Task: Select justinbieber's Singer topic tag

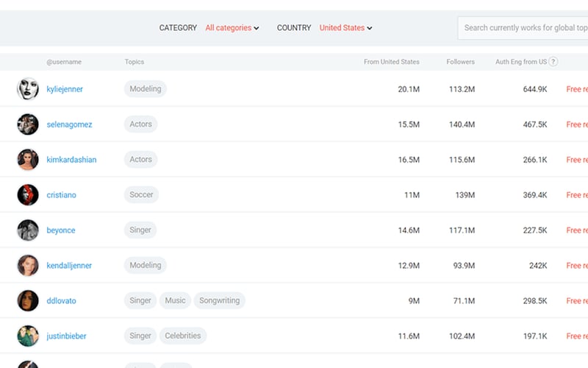Action: pos(140,336)
